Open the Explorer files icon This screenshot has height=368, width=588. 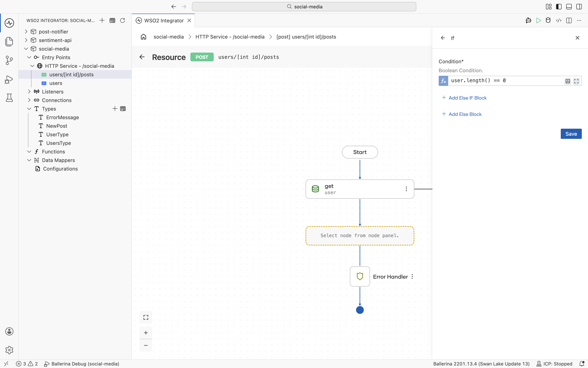tap(9, 42)
